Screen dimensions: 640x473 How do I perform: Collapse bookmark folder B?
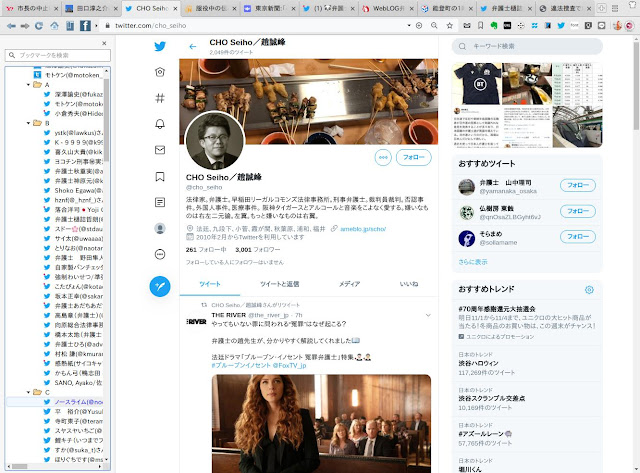[x=28, y=123]
